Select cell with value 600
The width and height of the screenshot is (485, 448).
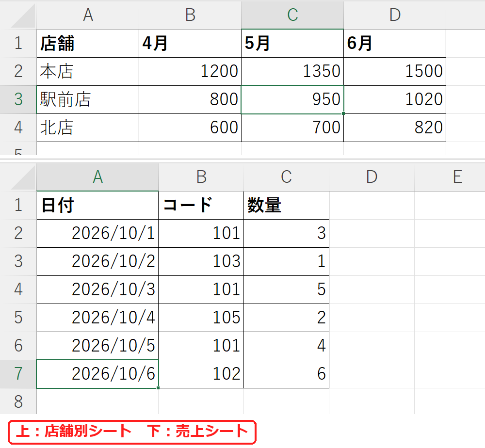coord(190,128)
